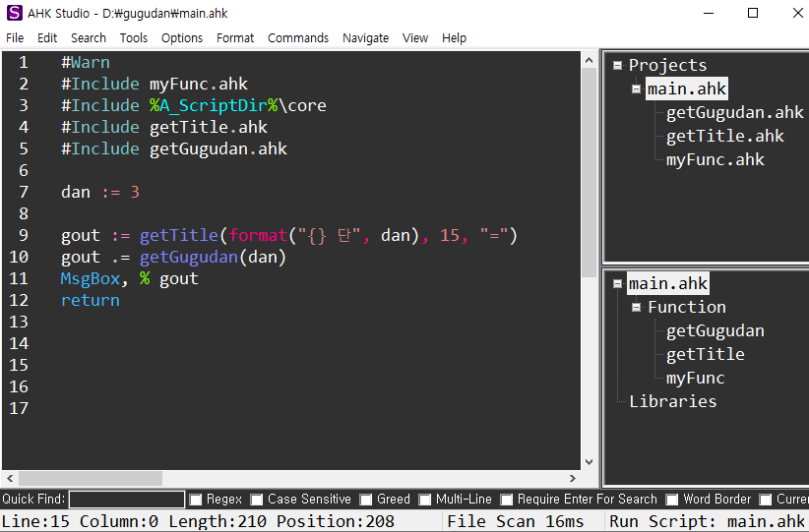This screenshot has height=532, width=809.
Task: Click the Quick Find input field
Action: point(127,500)
